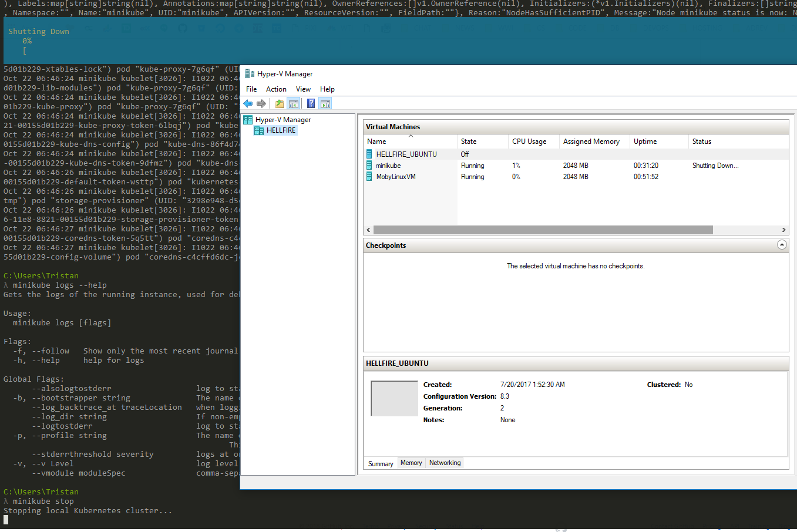Click the Configuration Version value 8.3
Viewport: 797px width, 532px height.
[x=505, y=396]
